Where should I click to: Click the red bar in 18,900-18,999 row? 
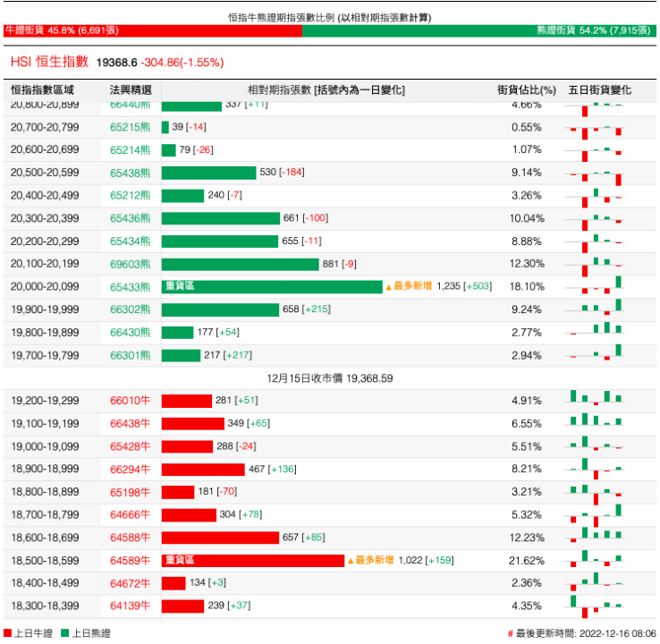click(203, 470)
